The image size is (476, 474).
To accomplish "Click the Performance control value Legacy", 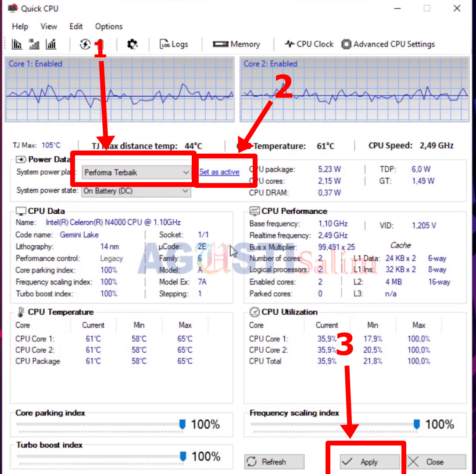I will point(111,259).
